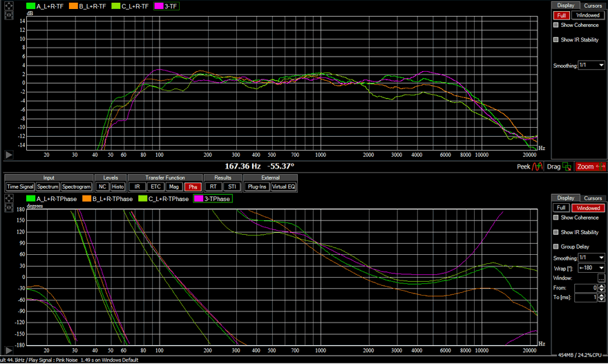Increase the From window value
Image resolution: width=608 pixels, height=364 pixels.
[x=601, y=286]
